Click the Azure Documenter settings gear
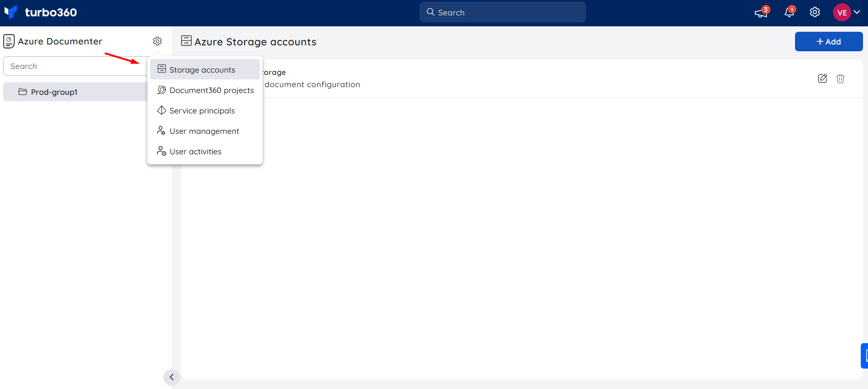The width and height of the screenshot is (868, 389). pos(157,41)
